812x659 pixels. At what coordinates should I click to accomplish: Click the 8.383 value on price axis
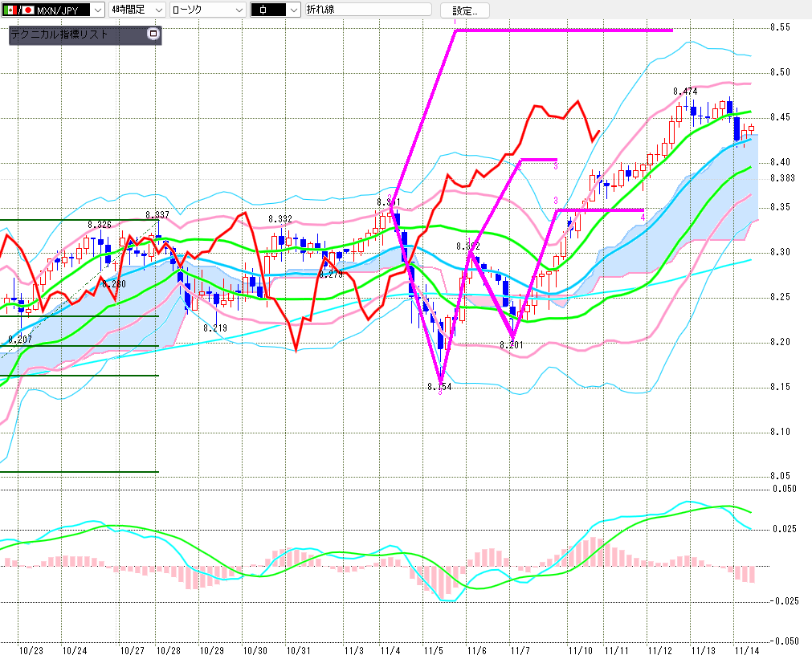click(x=781, y=177)
